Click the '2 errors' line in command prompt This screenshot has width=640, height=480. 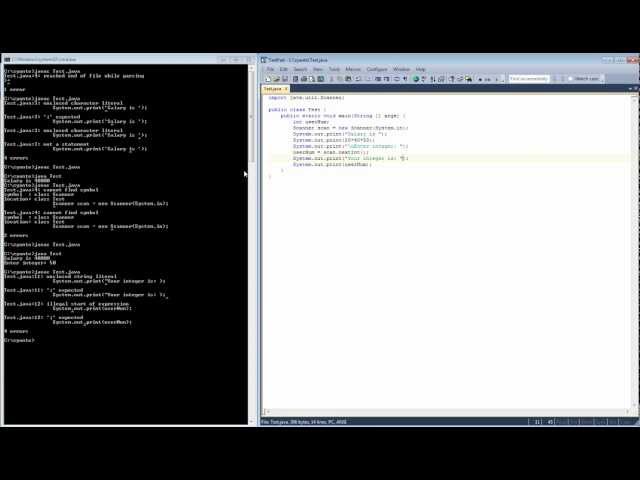click(x=16, y=236)
